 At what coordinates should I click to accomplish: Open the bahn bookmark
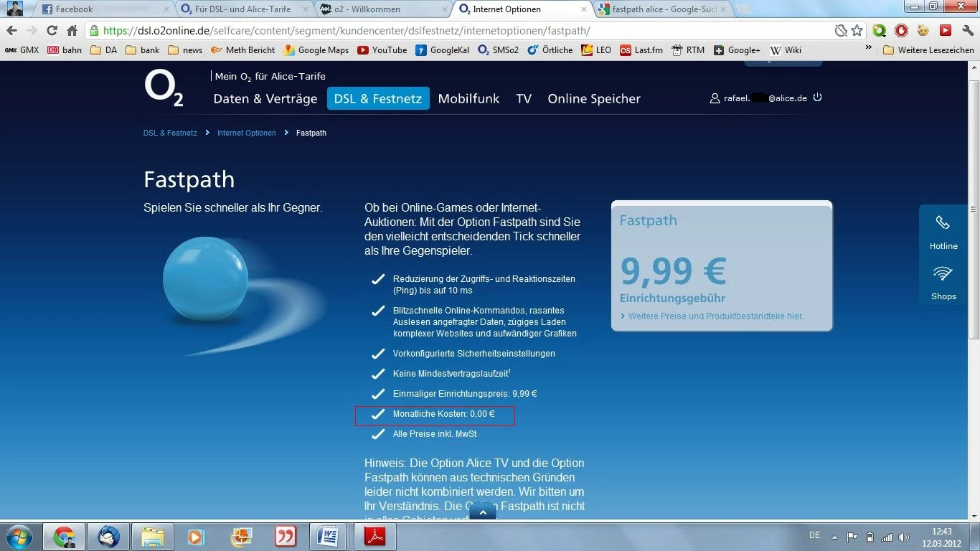pos(65,50)
